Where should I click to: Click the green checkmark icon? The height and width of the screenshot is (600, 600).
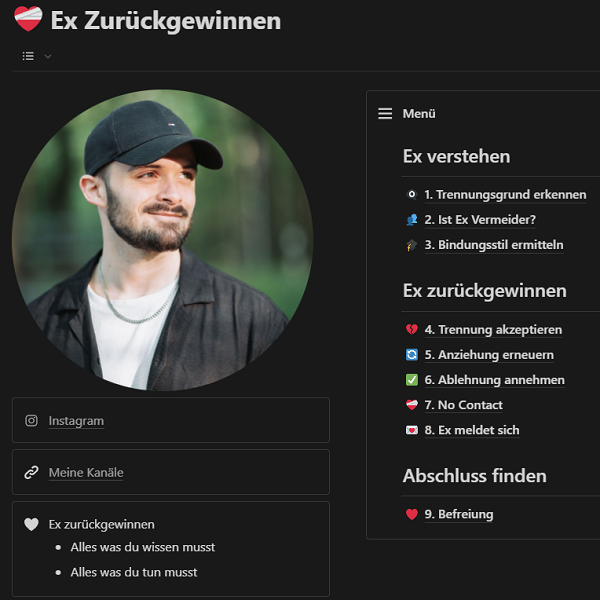(412, 380)
